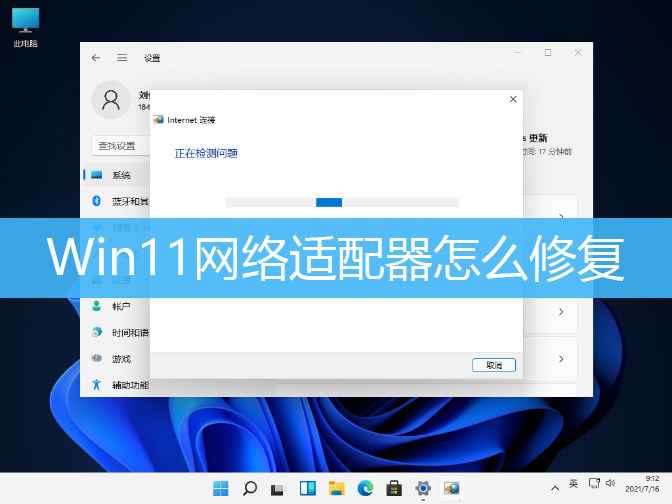Click the 查找设置 search field

coord(120,146)
